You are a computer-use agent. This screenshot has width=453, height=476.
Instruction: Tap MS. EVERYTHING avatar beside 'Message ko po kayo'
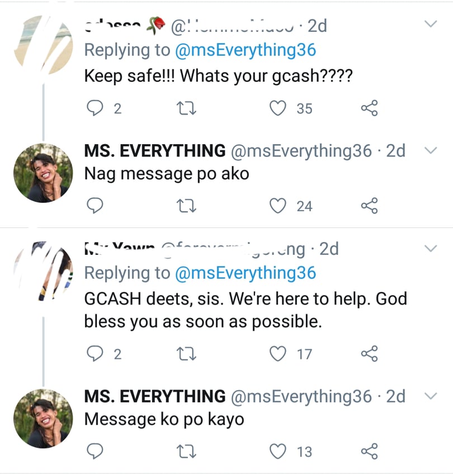pos(43,418)
